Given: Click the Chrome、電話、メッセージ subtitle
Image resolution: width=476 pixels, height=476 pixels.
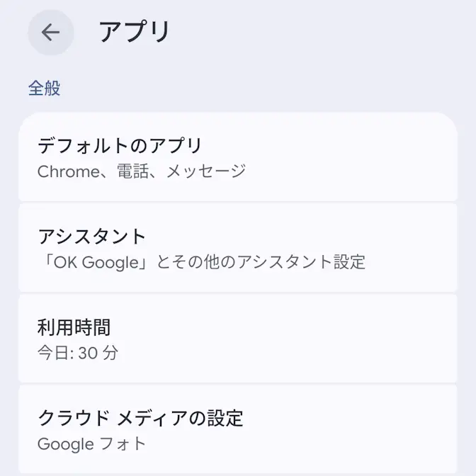Looking at the screenshot, I should click(x=141, y=171).
